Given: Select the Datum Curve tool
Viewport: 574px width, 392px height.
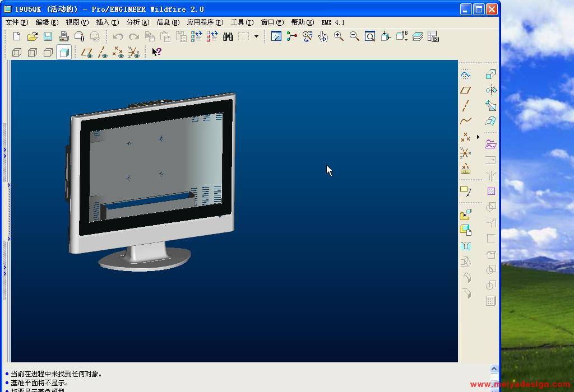Looking at the screenshot, I should click(x=466, y=120).
